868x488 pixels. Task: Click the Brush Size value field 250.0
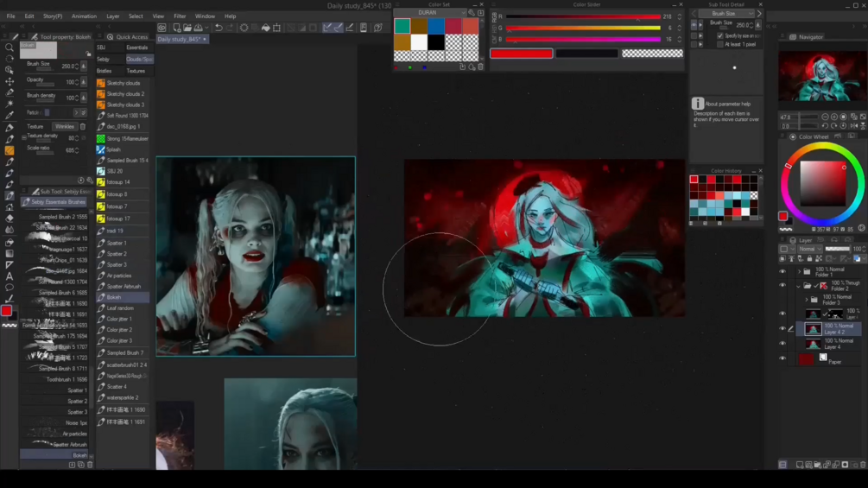coord(68,66)
